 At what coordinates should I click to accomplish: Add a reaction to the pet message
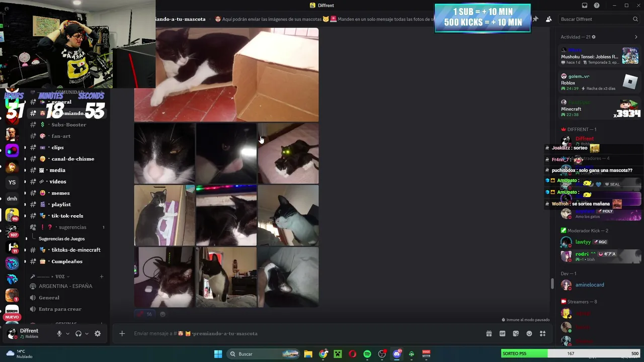pyautogui.click(x=163, y=314)
